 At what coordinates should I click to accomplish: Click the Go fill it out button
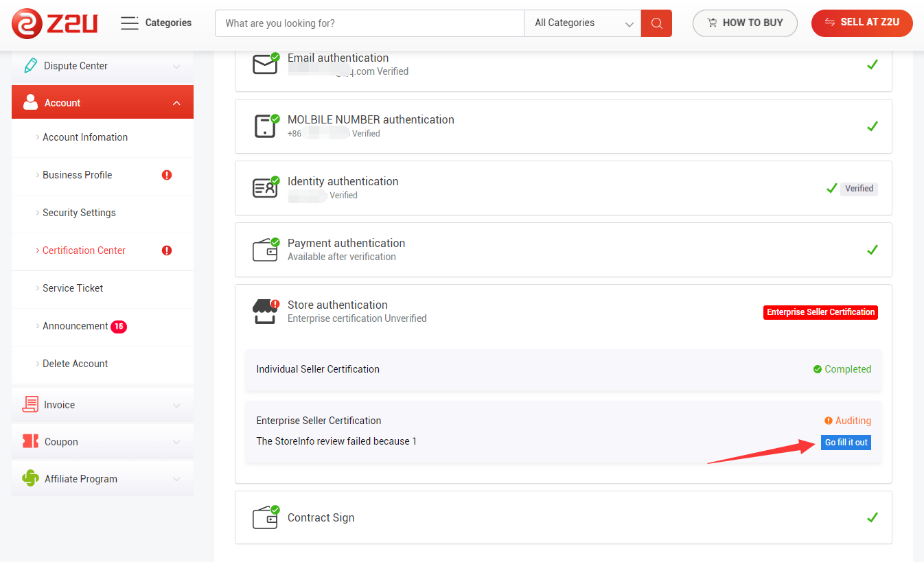(x=846, y=443)
